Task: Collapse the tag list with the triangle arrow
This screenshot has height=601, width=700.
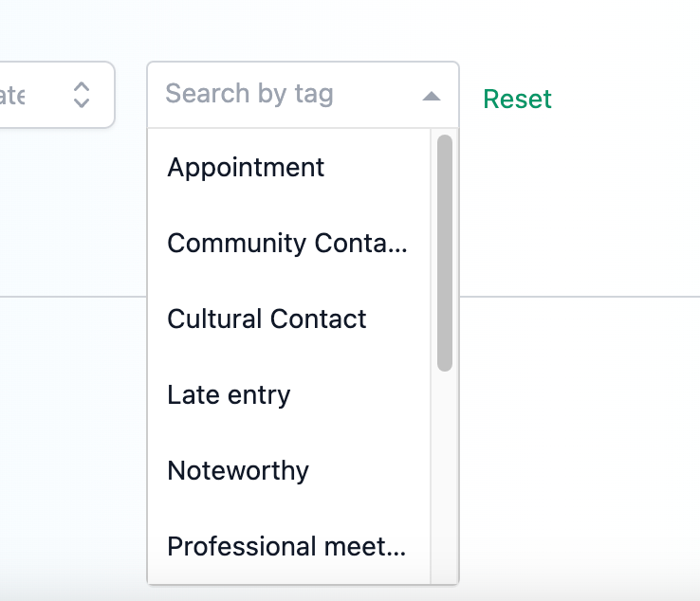Action: click(x=432, y=96)
